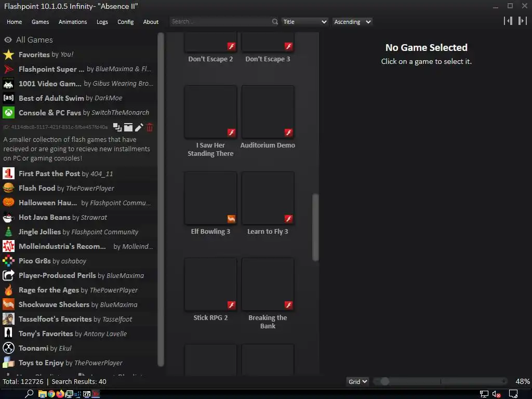Open the Logs tab

(x=102, y=22)
